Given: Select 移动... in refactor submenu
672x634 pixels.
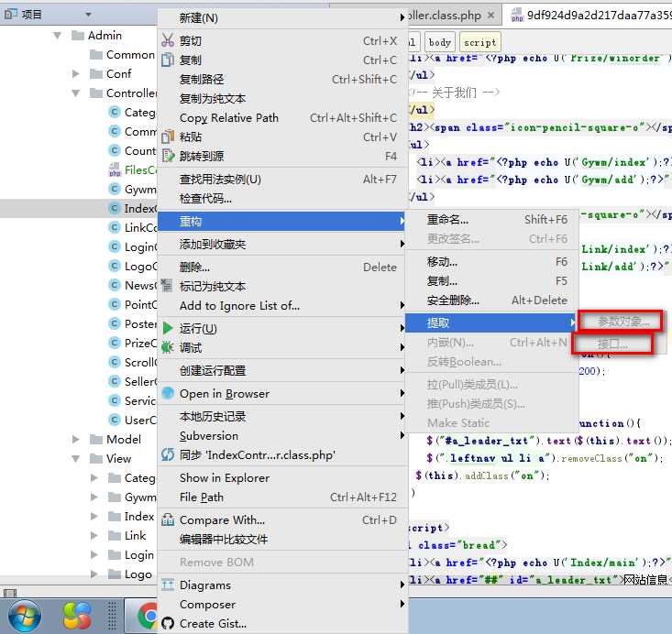Looking at the screenshot, I should pos(492,262).
